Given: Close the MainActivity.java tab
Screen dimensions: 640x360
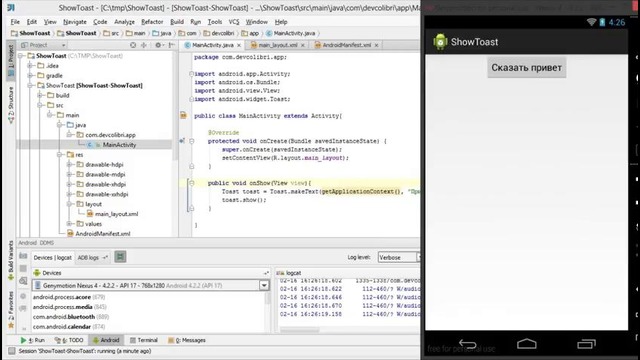Looking at the screenshot, I should (x=239, y=45).
